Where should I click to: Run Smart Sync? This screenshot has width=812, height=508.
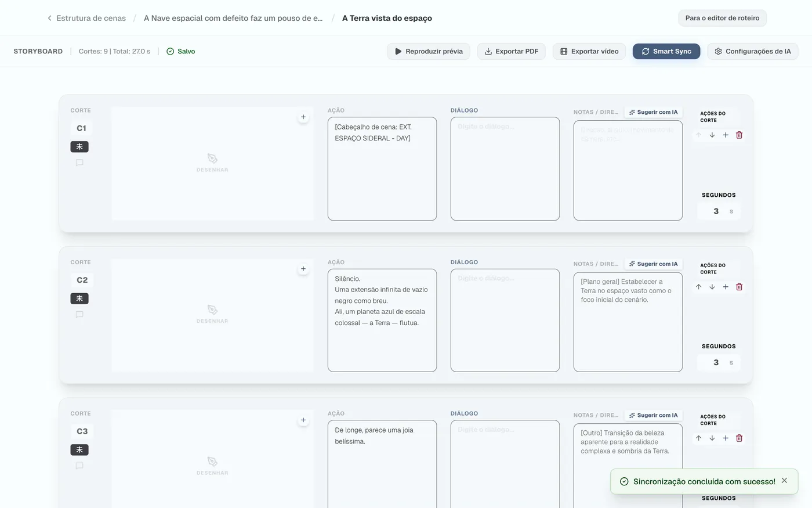(666, 51)
